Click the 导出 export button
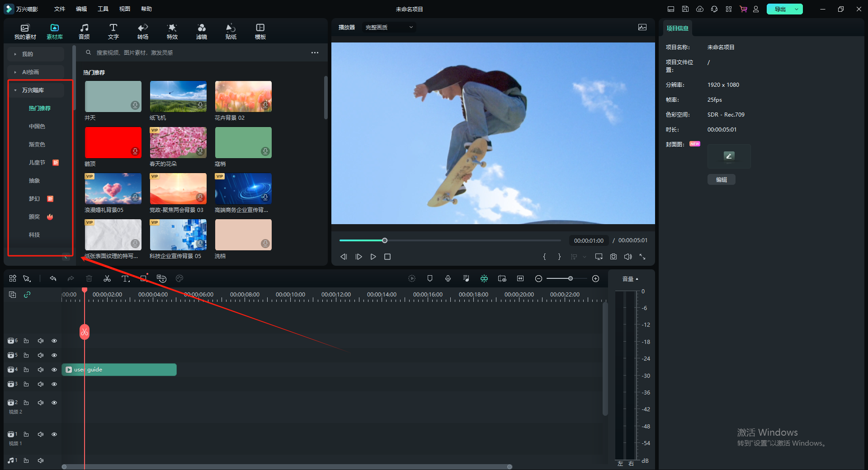The image size is (868, 470). pos(780,9)
